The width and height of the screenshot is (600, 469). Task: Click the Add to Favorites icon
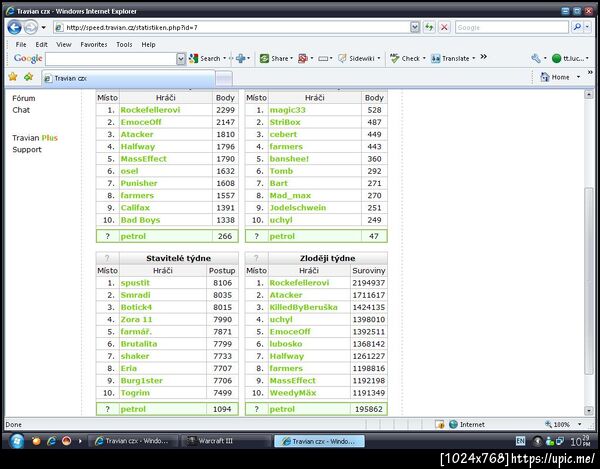pos(28,77)
